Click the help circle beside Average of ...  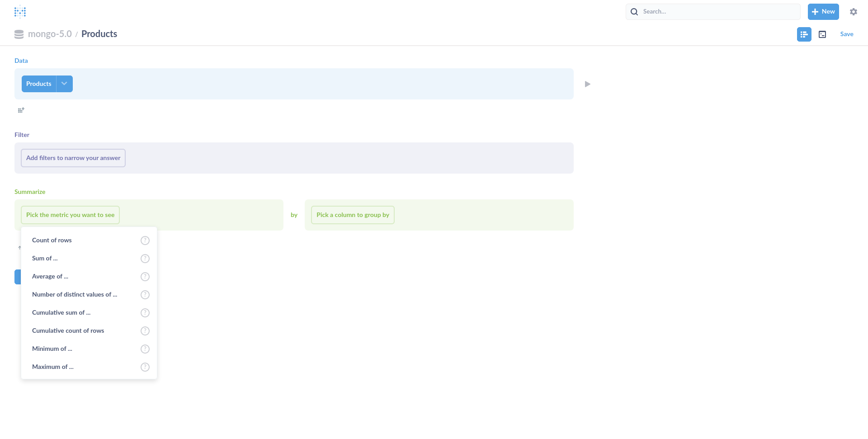145,276
